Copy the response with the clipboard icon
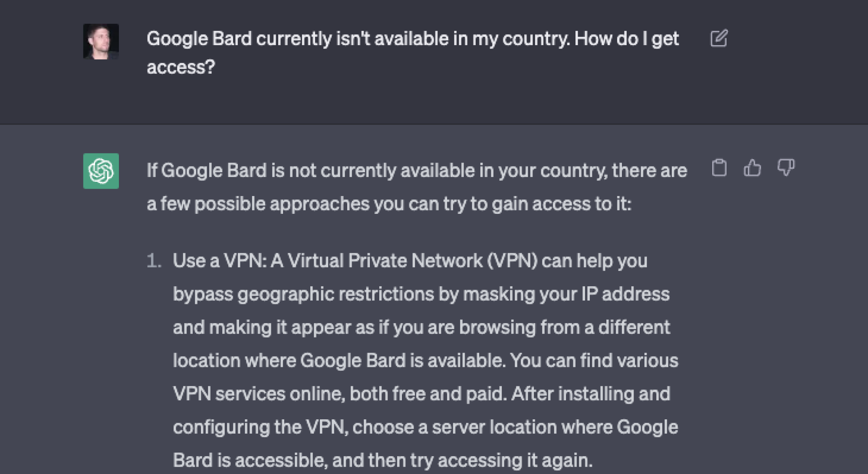The width and height of the screenshot is (868, 474). click(x=719, y=168)
